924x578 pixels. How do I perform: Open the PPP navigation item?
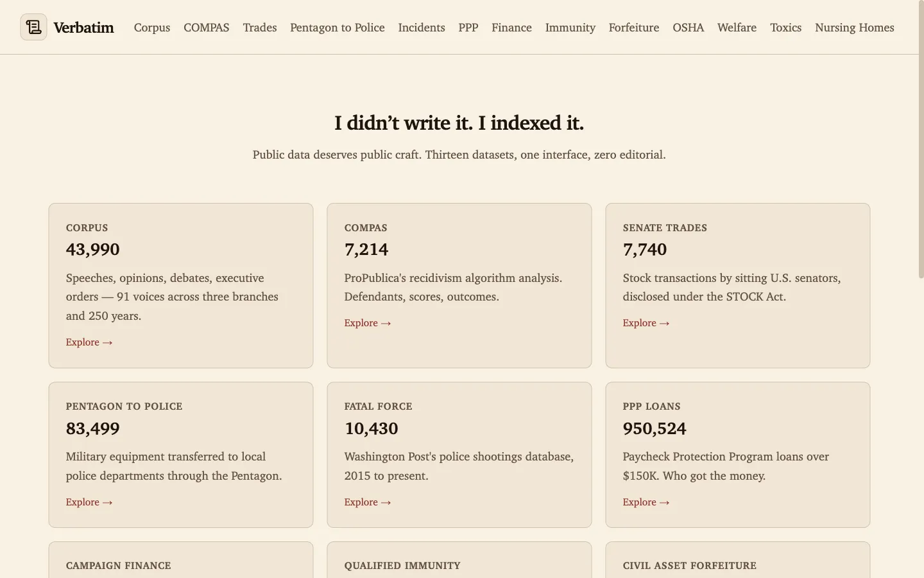pos(468,28)
